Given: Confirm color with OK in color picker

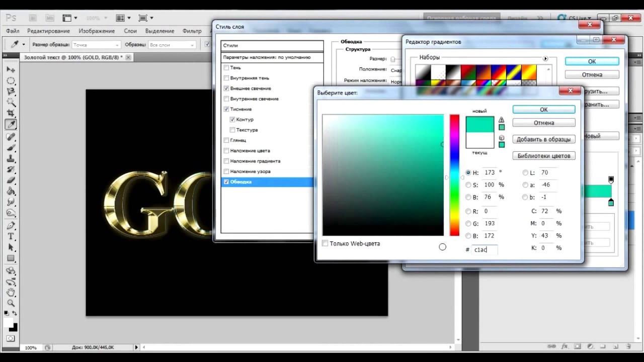Looking at the screenshot, I should coord(544,110).
